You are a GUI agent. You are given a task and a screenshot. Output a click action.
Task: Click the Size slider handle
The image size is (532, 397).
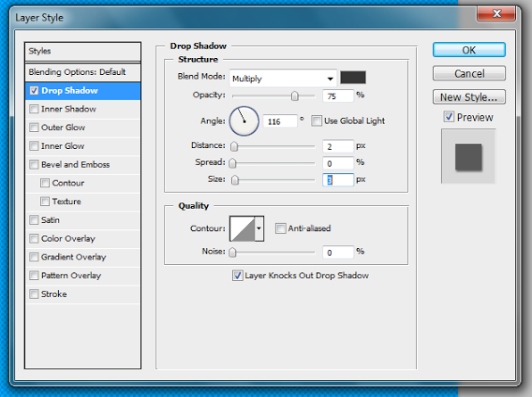[235, 180]
